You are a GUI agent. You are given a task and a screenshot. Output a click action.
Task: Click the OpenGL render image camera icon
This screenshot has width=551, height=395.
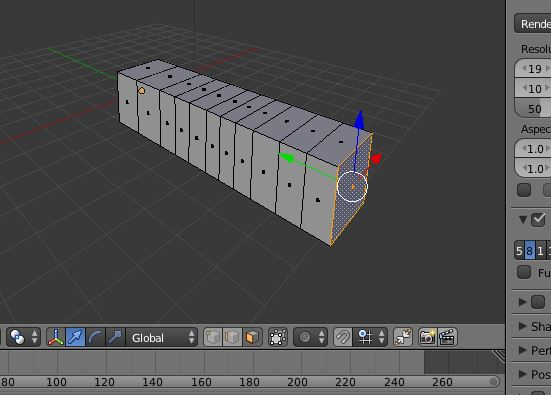428,337
